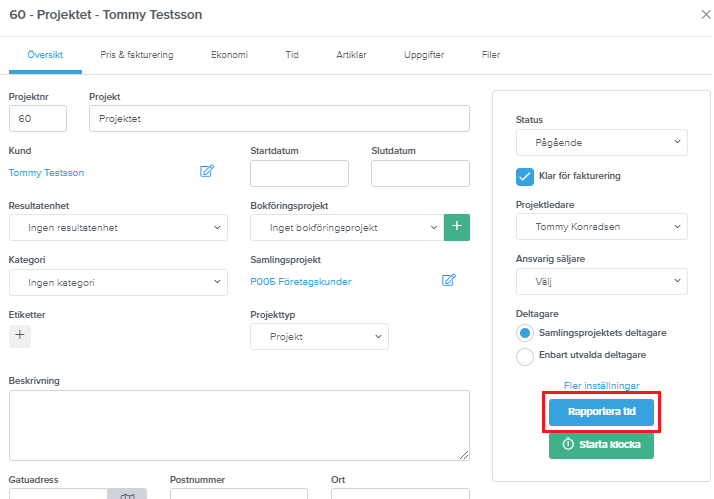The image size is (714, 499).
Task: Open the Projektledare dropdown
Action: [x=602, y=227]
